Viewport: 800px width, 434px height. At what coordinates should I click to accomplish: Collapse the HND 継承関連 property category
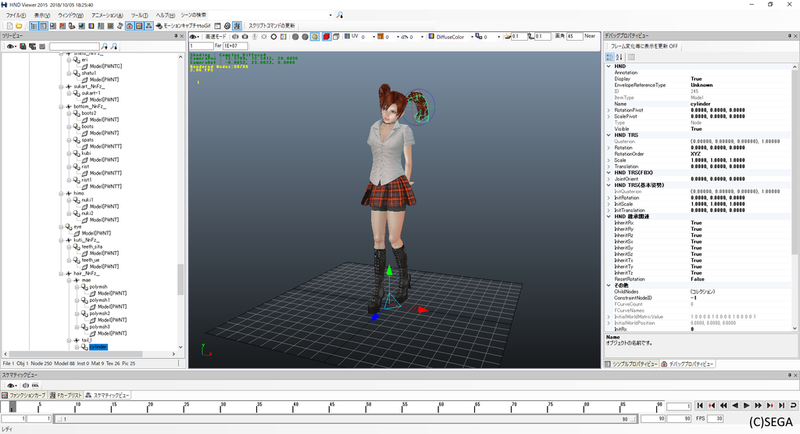pyautogui.click(x=609, y=216)
